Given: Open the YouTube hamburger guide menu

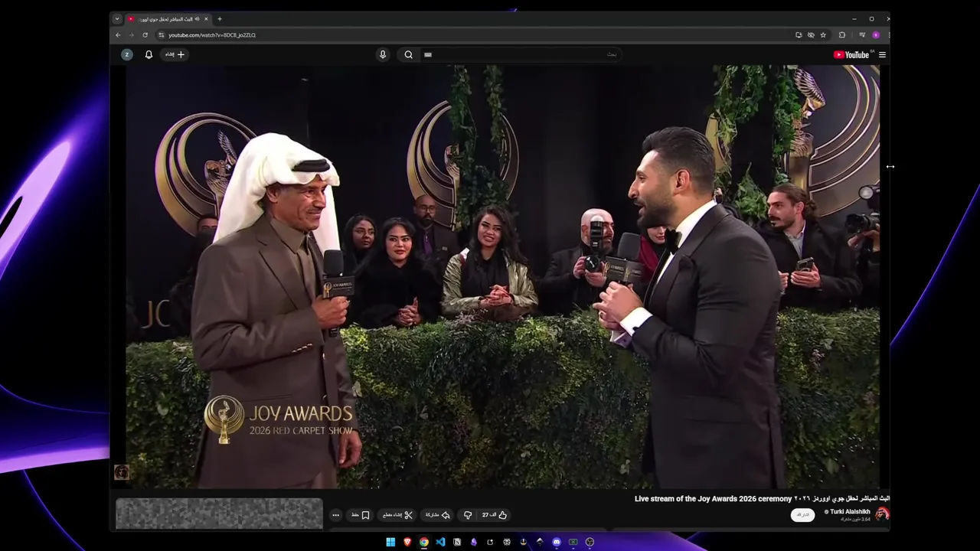Looking at the screenshot, I should coord(882,54).
